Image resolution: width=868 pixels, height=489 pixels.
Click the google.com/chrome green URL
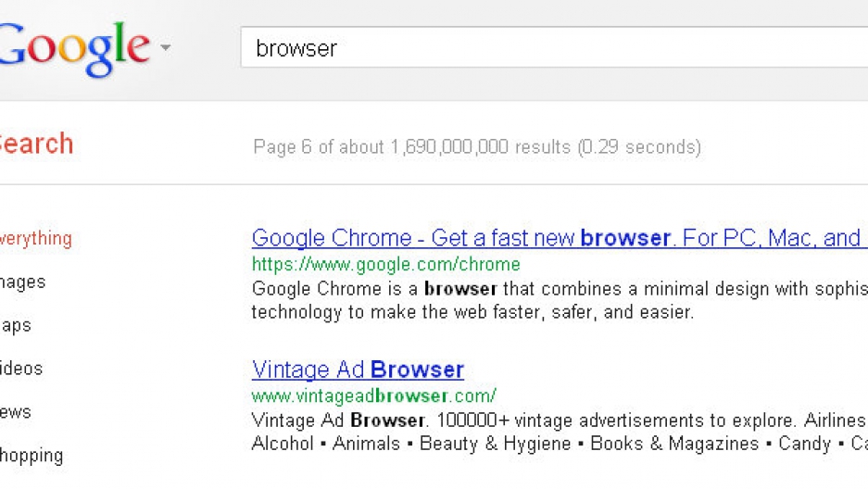click(x=386, y=265)
